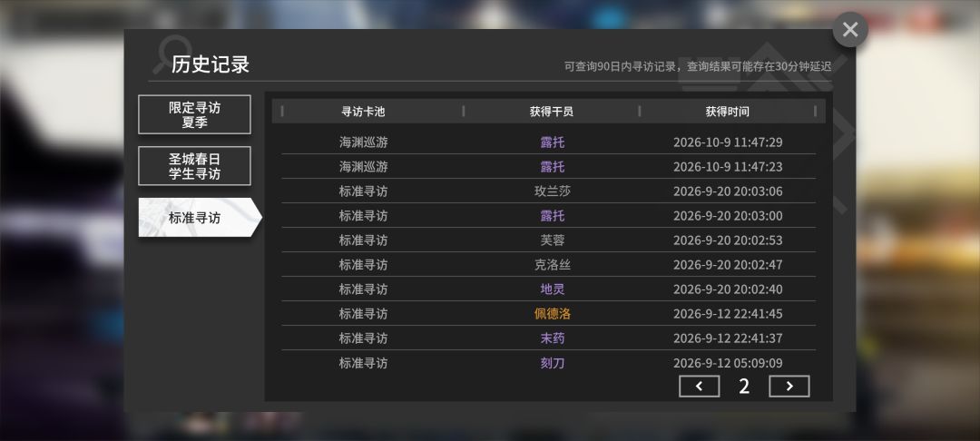Image resolution: width=980 pixels, height=441 pixels.
Task: Click the 90日内寻访记录 query notice text
Action: click(x=698, y=66)
